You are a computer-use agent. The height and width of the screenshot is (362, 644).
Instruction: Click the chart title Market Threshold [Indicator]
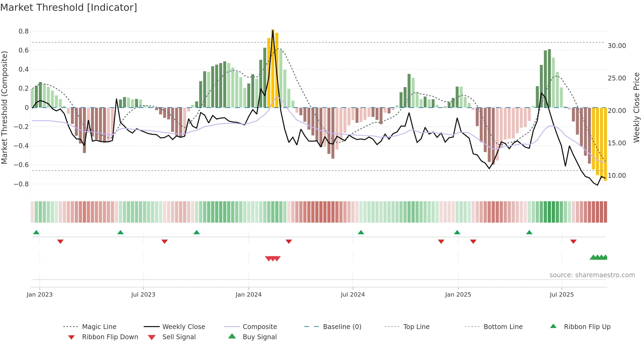(69, 8)
